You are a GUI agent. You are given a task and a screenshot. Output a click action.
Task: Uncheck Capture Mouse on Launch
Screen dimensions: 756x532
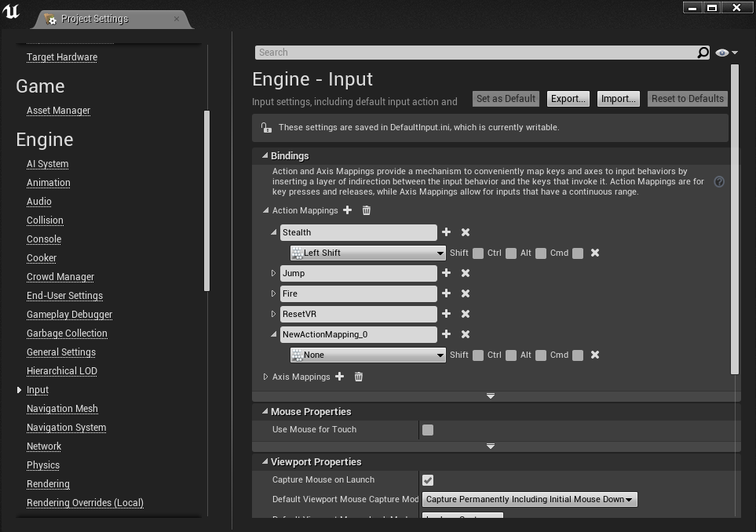pyautogui.click(x=428, y=480)
